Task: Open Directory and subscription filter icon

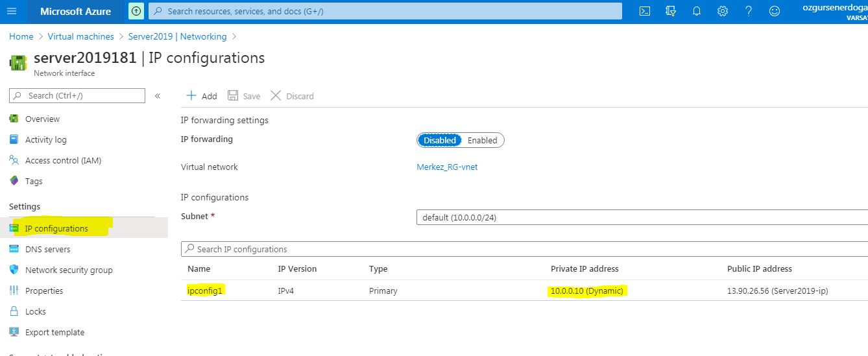Action: click(x=671, y=11)
